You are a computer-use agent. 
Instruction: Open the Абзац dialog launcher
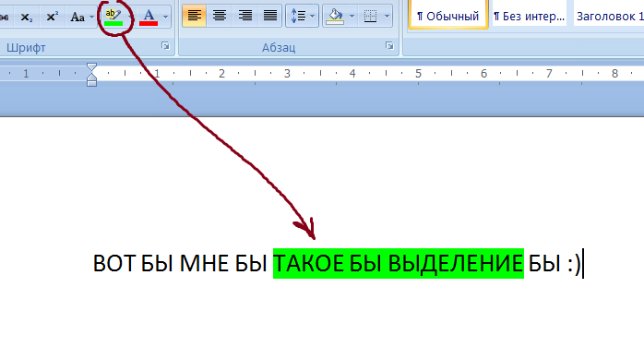pos(389,45)
